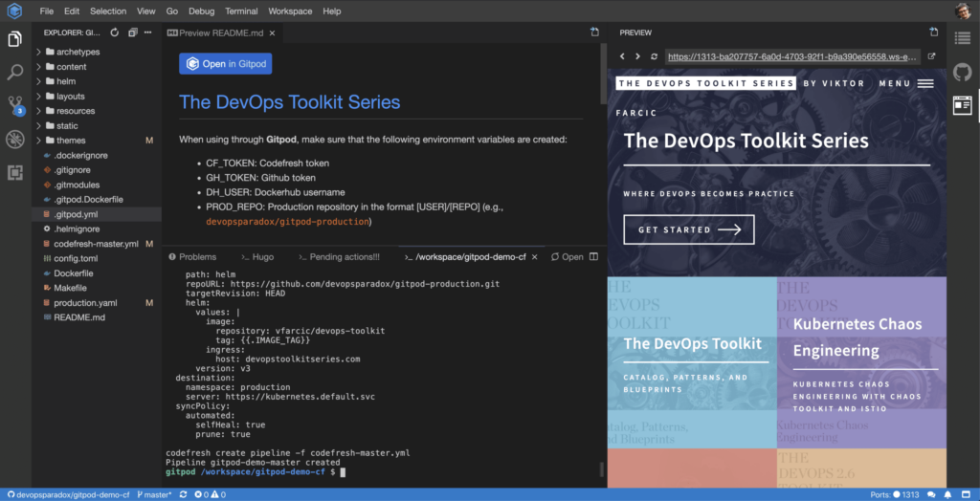The height and width of the screenshot is (501, 980).
Task: Open the Workspace menu
Action: coord(291,11)
